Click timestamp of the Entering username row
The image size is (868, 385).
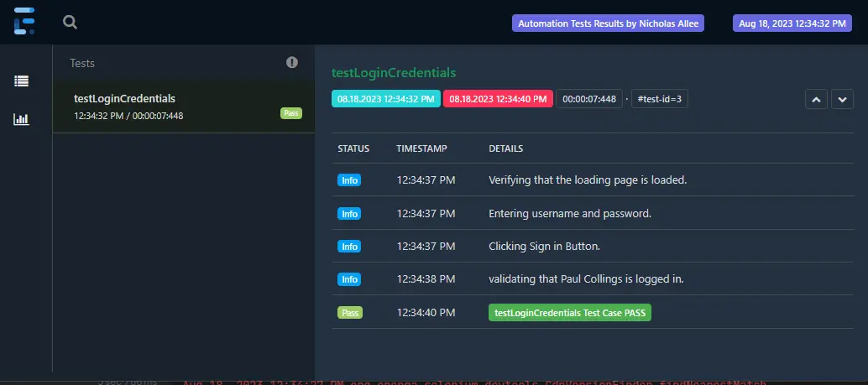pyautogui.click(x=426, y=213)
